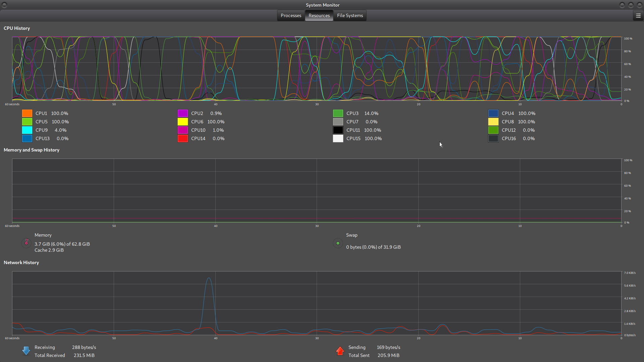Pick the red CPU14 color swatch
The image size is (644, 362).
183,139
